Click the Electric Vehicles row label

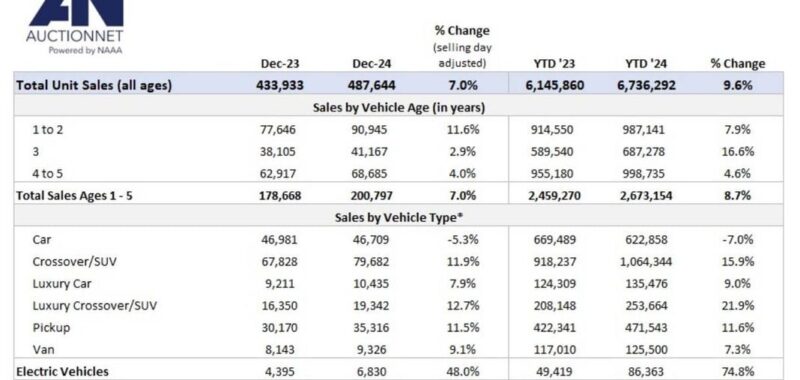click(x=62, y=371)
